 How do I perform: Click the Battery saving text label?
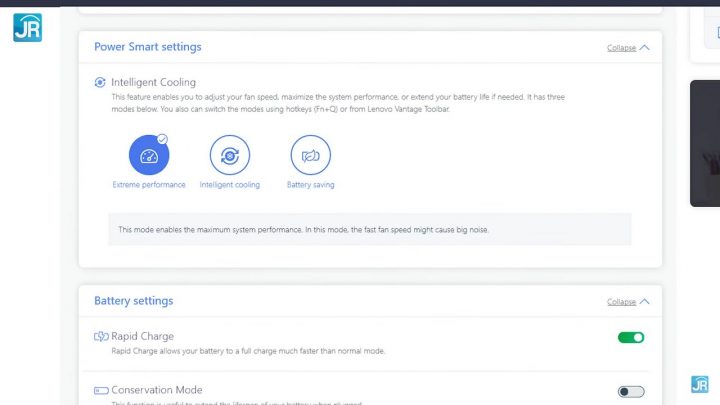310,185
